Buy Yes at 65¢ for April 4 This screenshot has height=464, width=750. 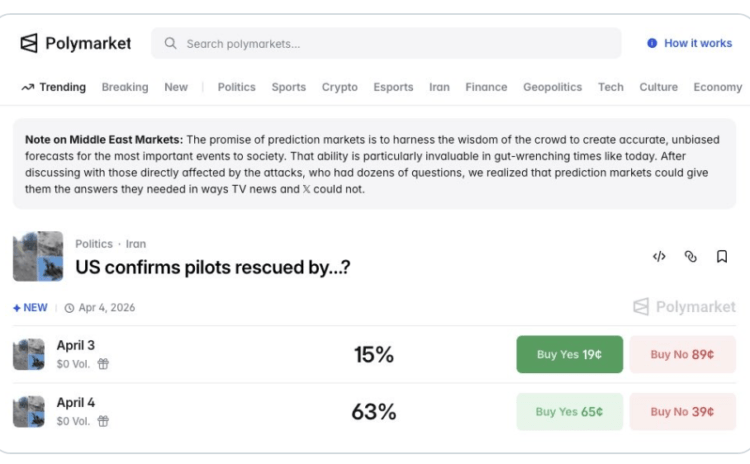[x=569, y=411]
